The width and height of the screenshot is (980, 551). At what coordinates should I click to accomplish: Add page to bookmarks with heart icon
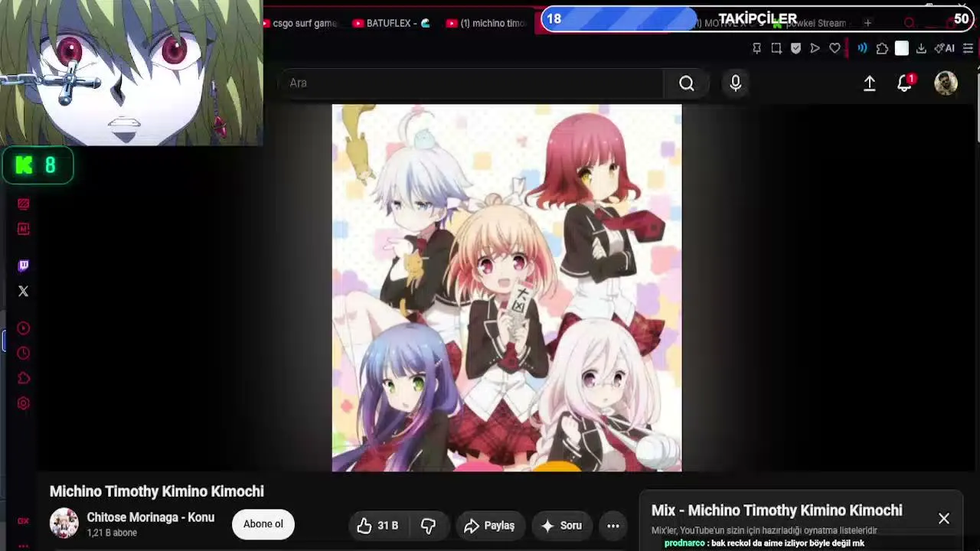pyautogui.click(x=835, y=48)
